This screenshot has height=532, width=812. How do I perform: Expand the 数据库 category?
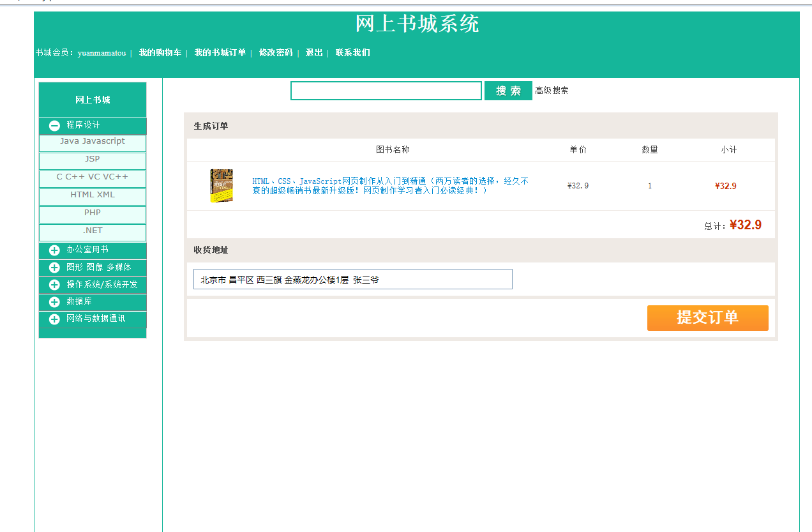click(54, 302)
